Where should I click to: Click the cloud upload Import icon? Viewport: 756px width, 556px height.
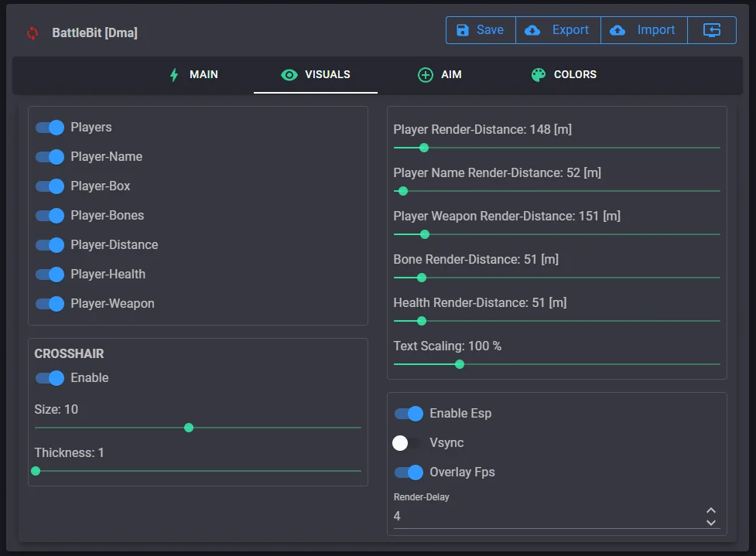pyautogui.click(x=617, y=30)
